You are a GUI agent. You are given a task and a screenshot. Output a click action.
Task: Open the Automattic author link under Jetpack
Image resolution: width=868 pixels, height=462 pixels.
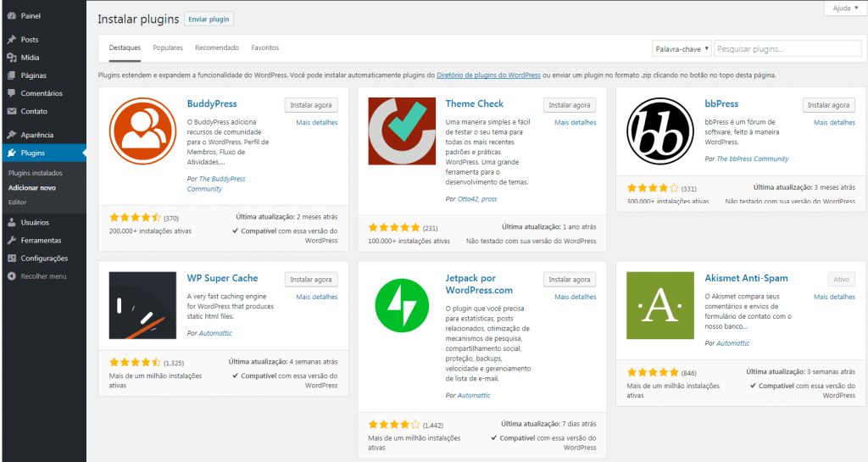(474, 396)
